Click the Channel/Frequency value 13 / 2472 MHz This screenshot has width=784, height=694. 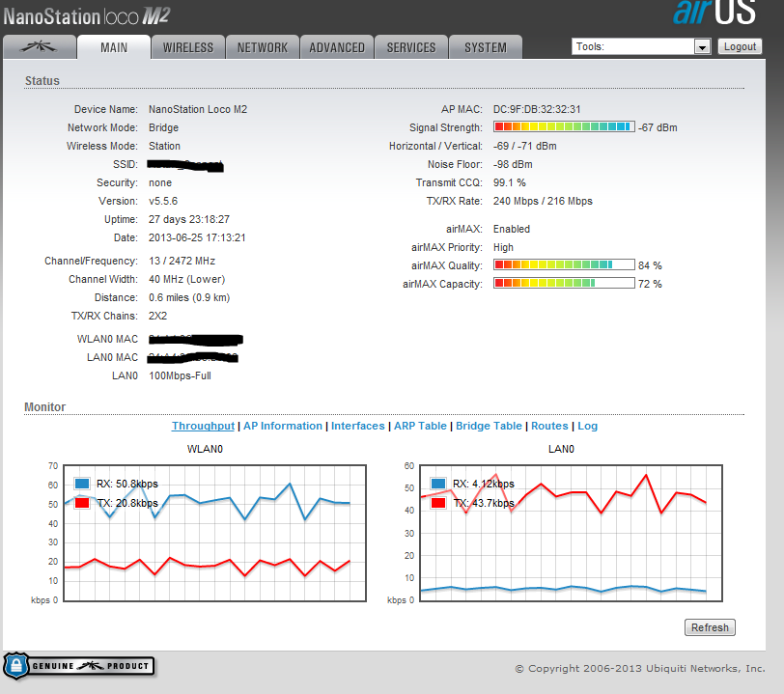(x=182, y=261)
